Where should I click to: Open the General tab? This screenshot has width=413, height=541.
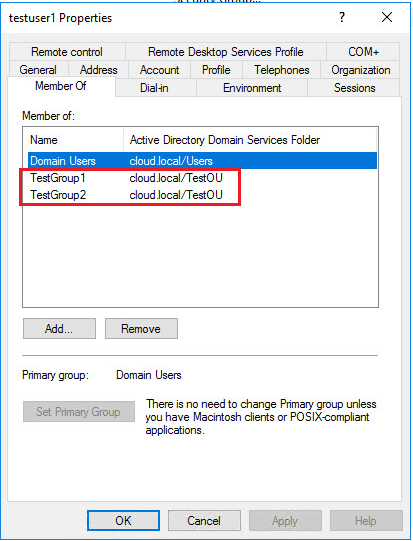pyautogui.click(x=38, y=70)
